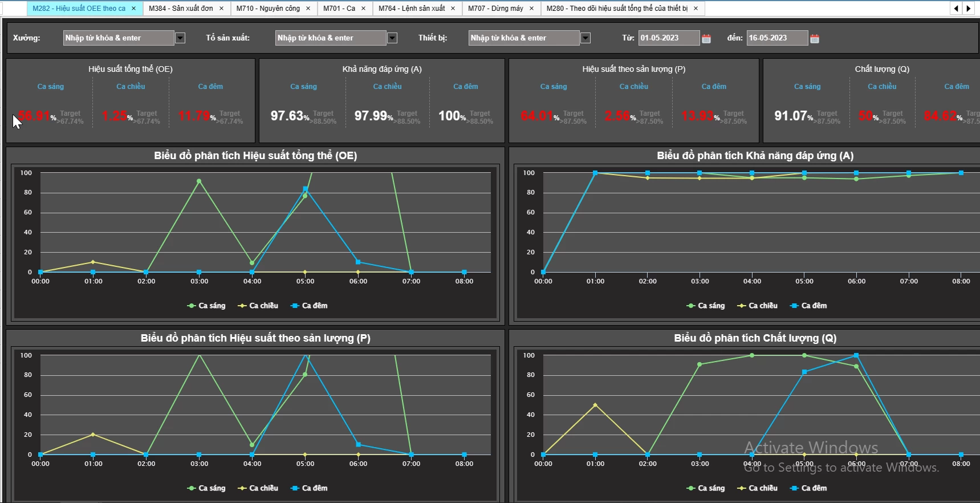Expand the Tổ sản xuất dropdown list
Image resolution: width=980 pixels, height=503 pixels.
click(x=392, y=38)
